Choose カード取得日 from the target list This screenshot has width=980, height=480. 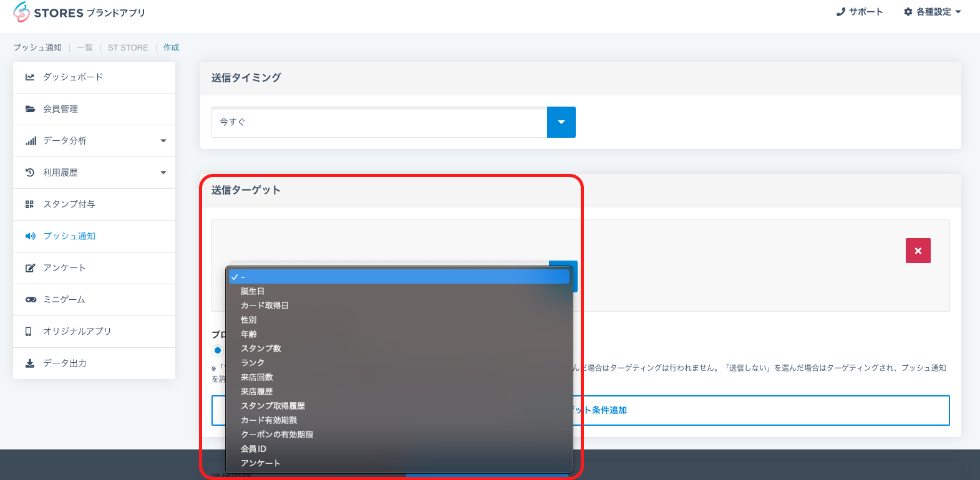pyautogui.click(x=399, y=305)
